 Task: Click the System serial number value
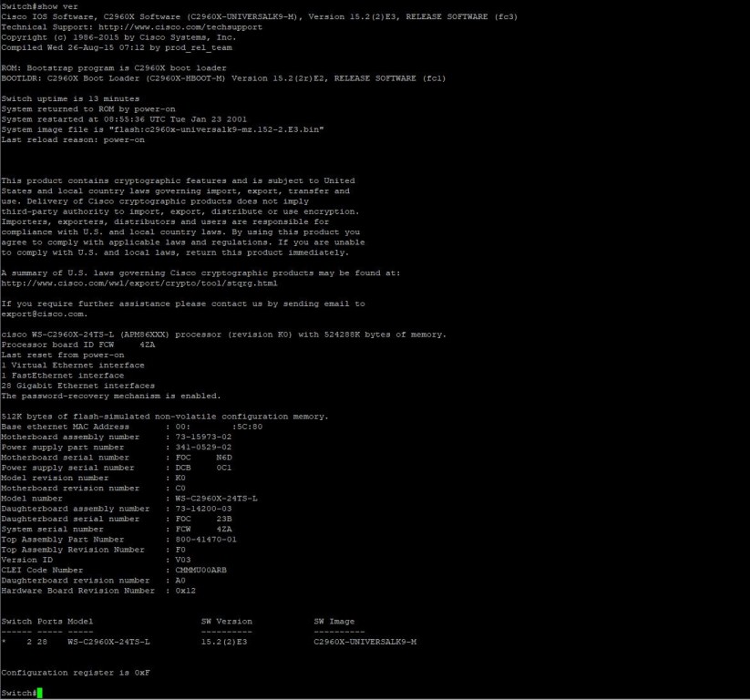(x=203, y=530)
